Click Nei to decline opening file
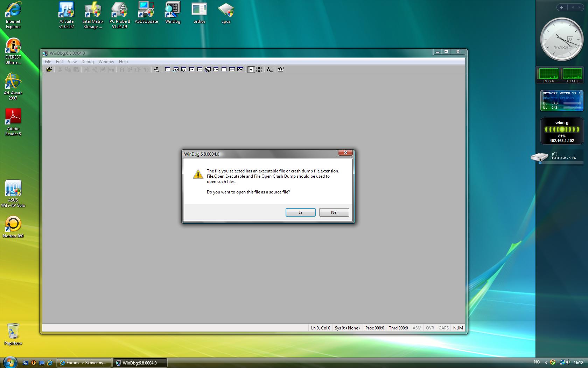The height and width of the screenshot is (368, 588). [x=334, y=212]
